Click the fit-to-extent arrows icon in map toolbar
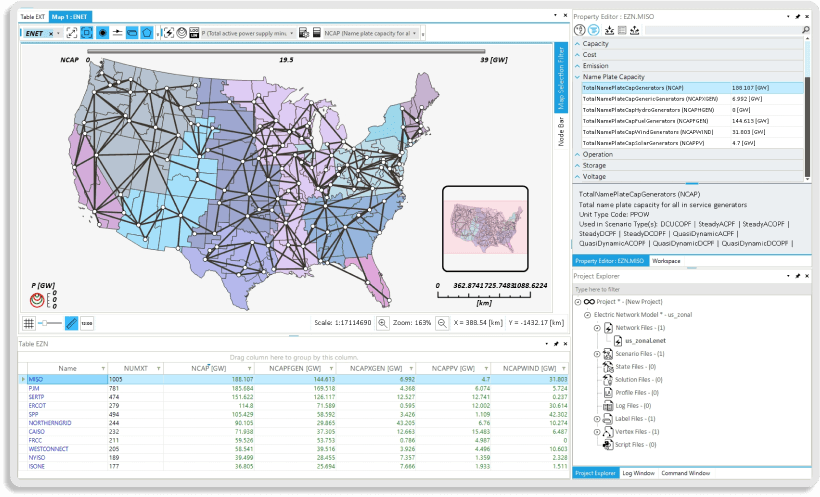 (72, 33)
